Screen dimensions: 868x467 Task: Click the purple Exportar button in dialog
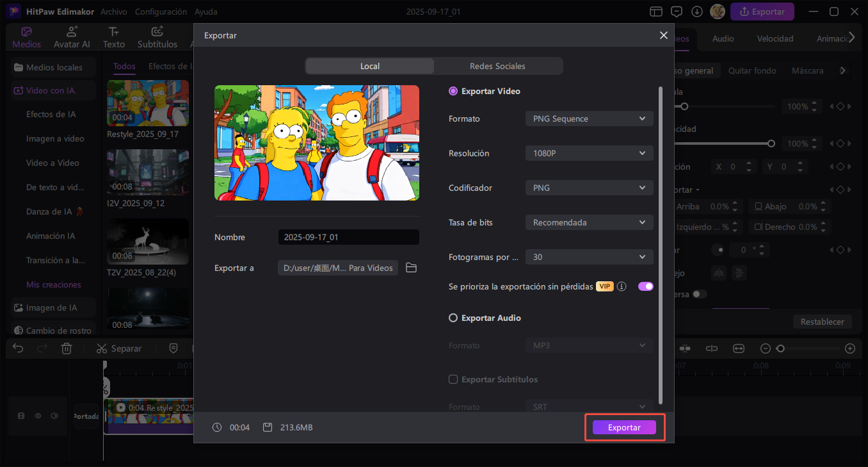coord(624,427)
